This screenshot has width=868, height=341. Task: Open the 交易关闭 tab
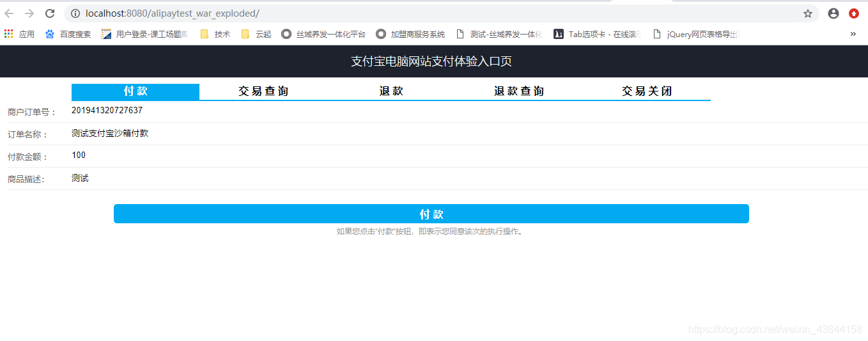pos(647,91)
